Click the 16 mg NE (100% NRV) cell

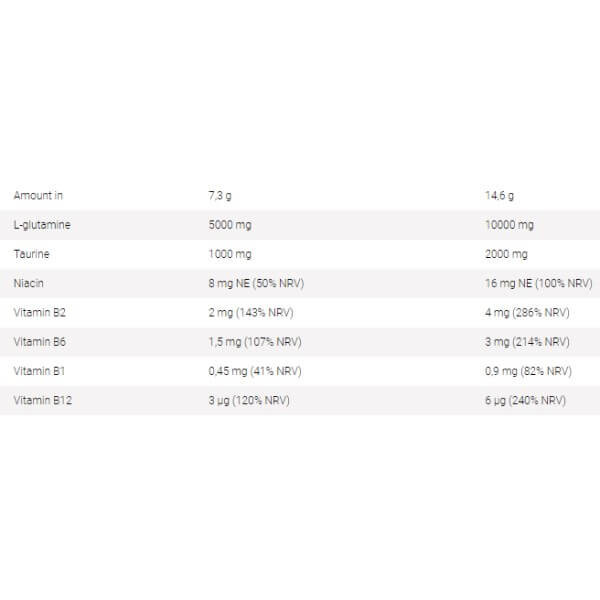point(539,283)
